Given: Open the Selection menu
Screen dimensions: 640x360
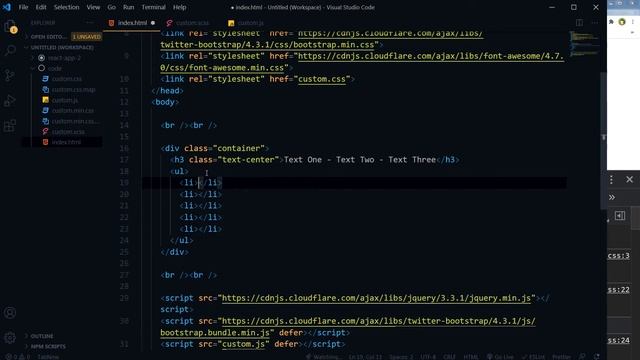Looking at the screenshot, I should 67,7.
